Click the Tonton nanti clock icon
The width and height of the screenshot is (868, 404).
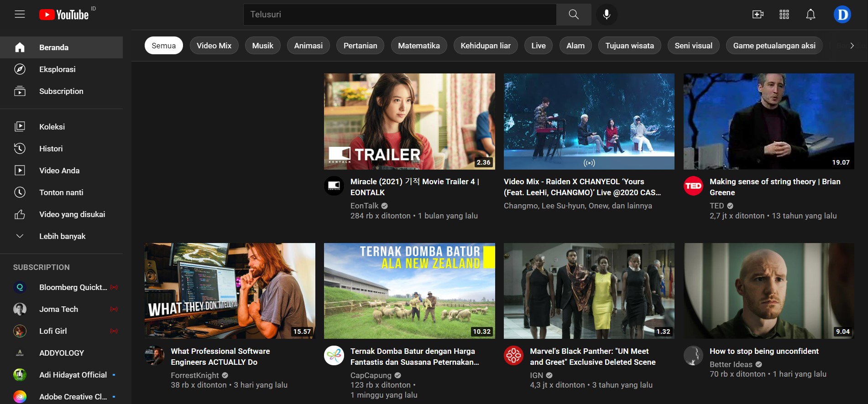[x=20, y=192]
